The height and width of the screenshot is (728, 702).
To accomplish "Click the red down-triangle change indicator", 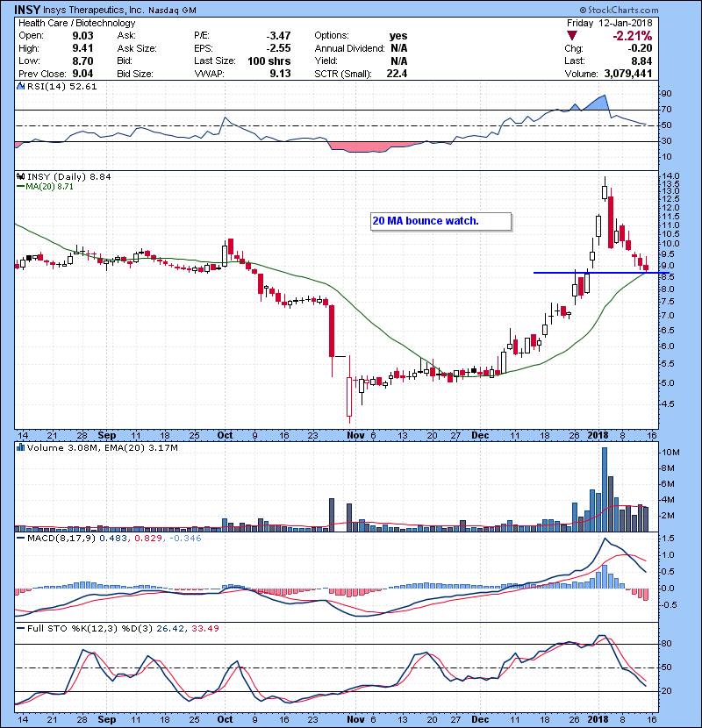I will click(x=572, y=36).
